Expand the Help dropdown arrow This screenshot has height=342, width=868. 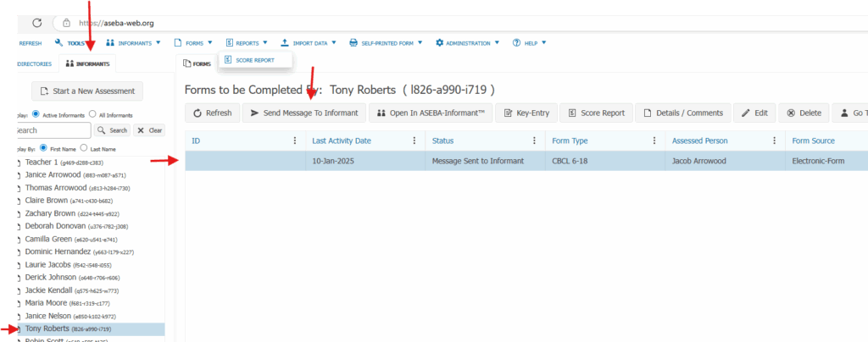tap(544, 42)
